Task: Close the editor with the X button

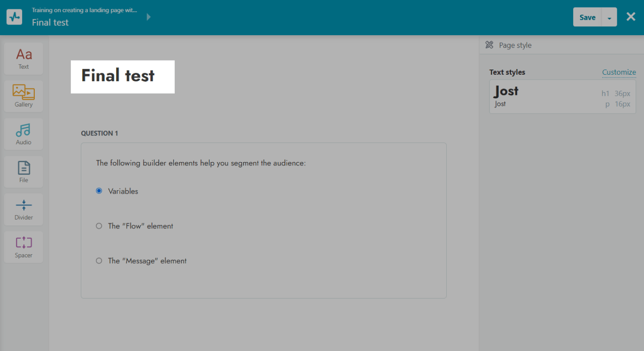Action: (631, 17)
